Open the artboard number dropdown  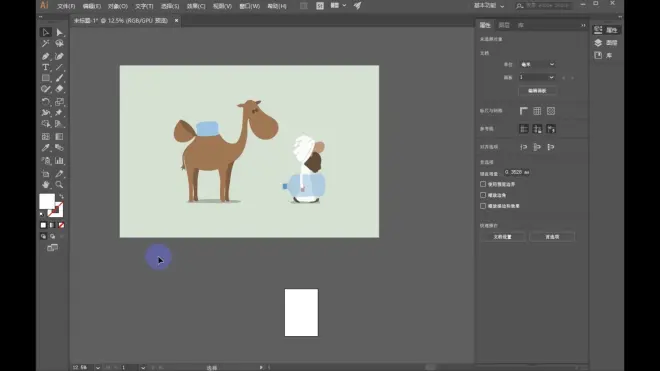pyautogui.click(x=538, y=77)
